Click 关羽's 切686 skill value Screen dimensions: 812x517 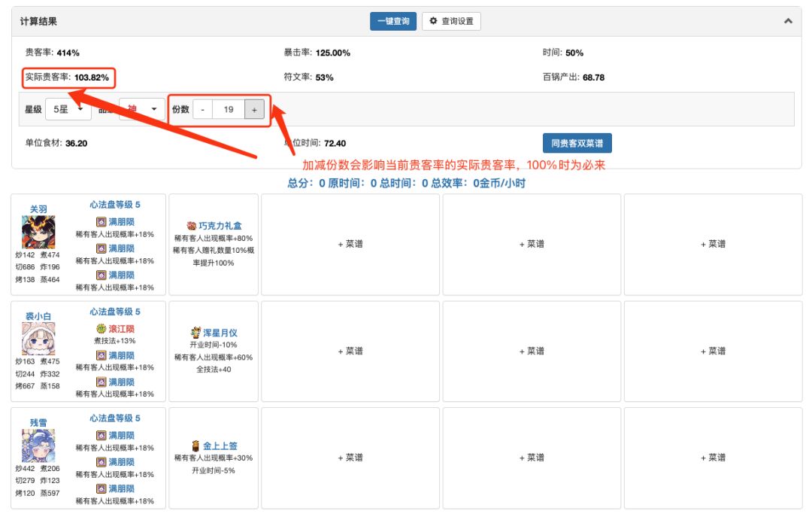[25, 267]
